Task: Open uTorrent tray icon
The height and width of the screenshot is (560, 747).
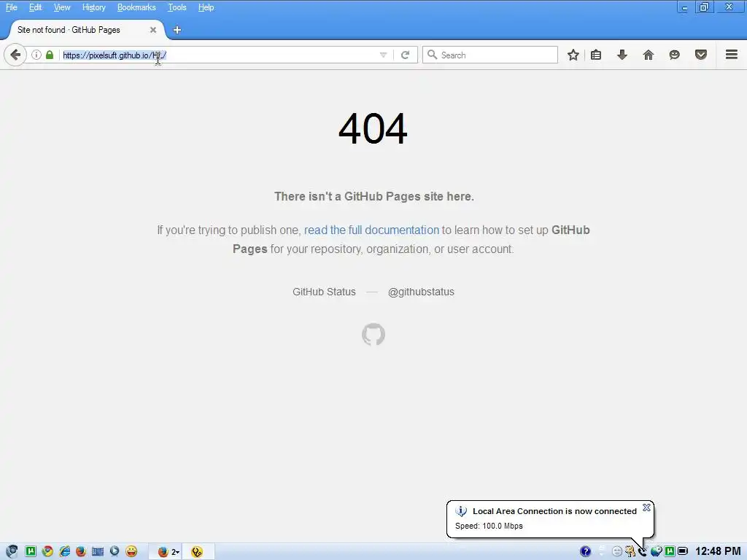Action: click(x=670, y=551)
